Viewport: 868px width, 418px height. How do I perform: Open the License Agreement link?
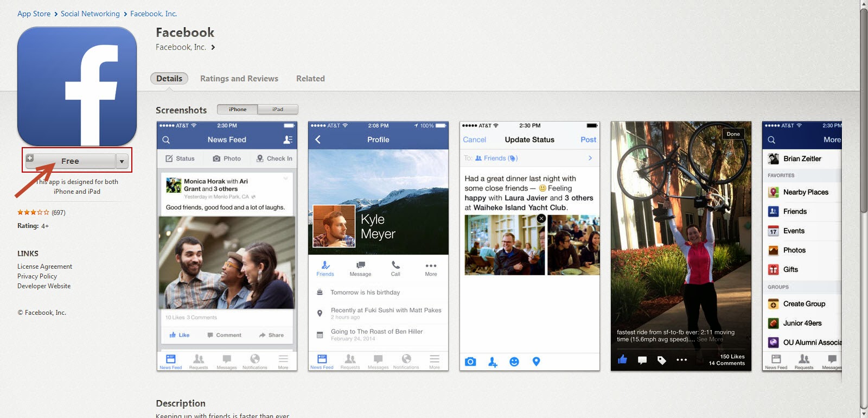[44, 267]
